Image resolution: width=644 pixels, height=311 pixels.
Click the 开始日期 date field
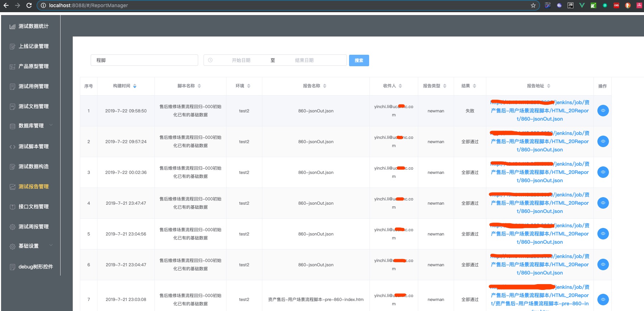241,60
